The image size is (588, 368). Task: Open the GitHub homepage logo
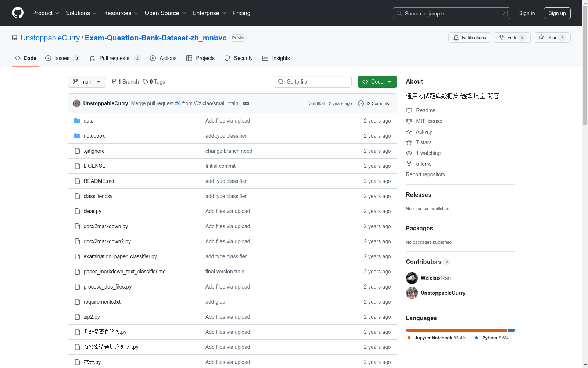click(x=18, y=13)
